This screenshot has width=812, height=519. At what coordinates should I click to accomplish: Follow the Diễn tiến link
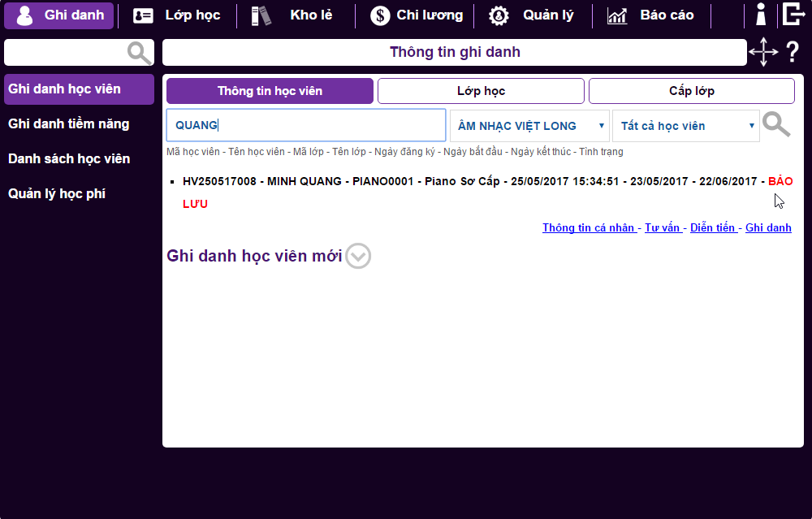coord(712,228)
